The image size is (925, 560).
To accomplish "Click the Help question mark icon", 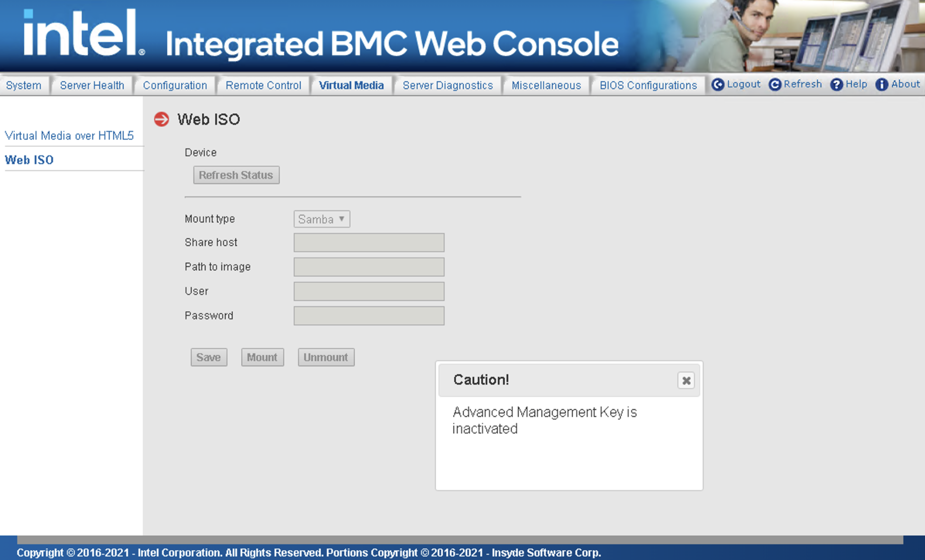I will coord(836,85).
